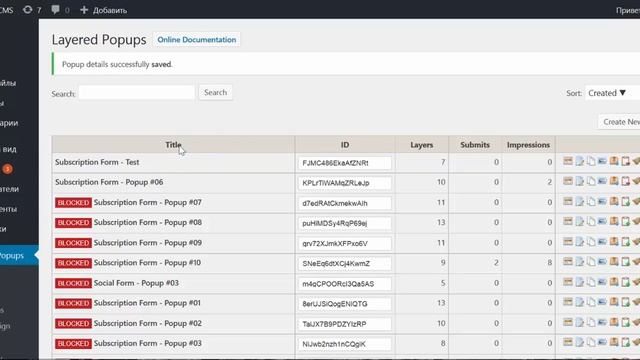Click the submits value 2 for Popup #10
Viewport: 640px width, 360px height.
click(x=496, y=262)
